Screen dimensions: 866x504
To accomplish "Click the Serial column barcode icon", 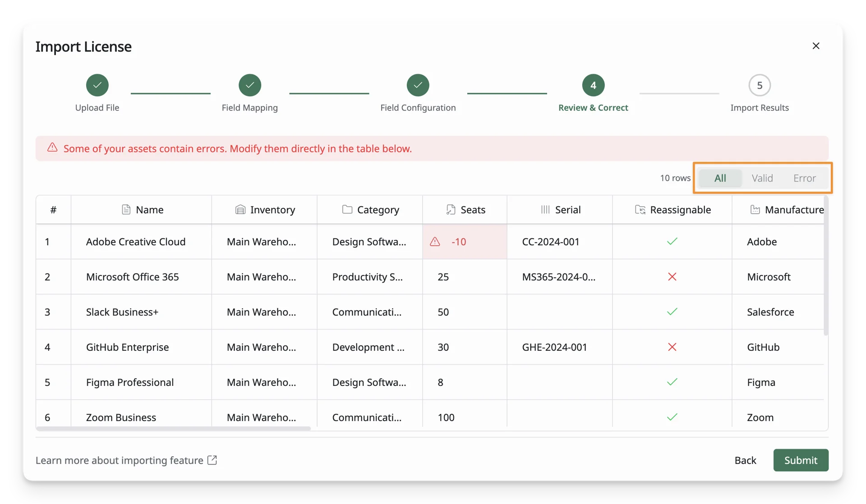I will 545,210.
